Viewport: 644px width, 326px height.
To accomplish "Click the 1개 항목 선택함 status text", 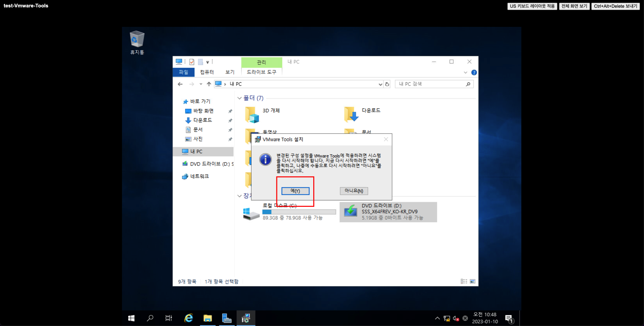I will click(x=221, y=281).
